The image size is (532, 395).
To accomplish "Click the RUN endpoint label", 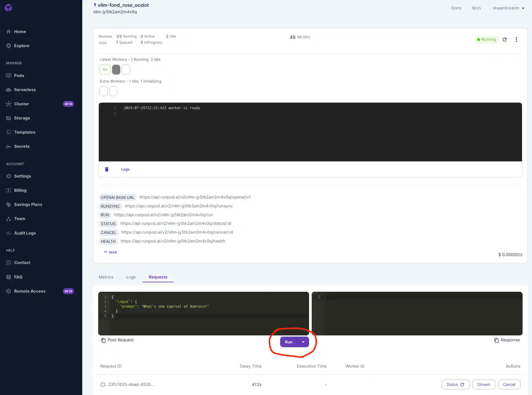I will click(x=105, y=215).
